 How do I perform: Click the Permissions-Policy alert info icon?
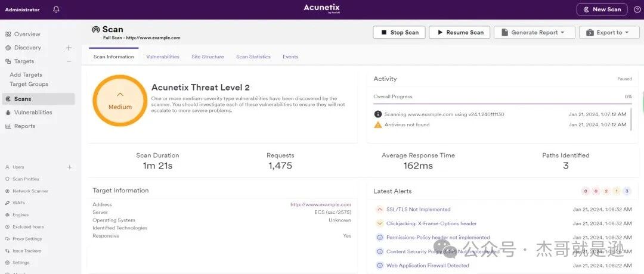(x=379, y=238)
